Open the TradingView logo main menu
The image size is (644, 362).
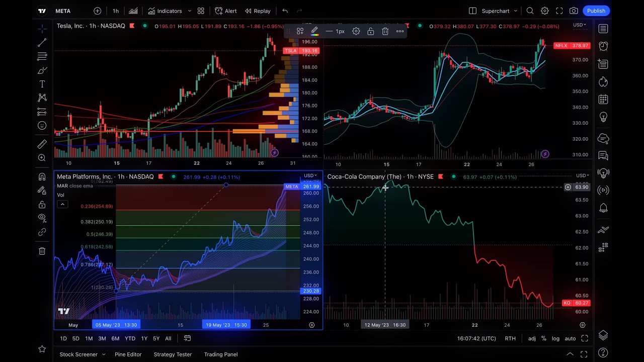coord(42,11)
